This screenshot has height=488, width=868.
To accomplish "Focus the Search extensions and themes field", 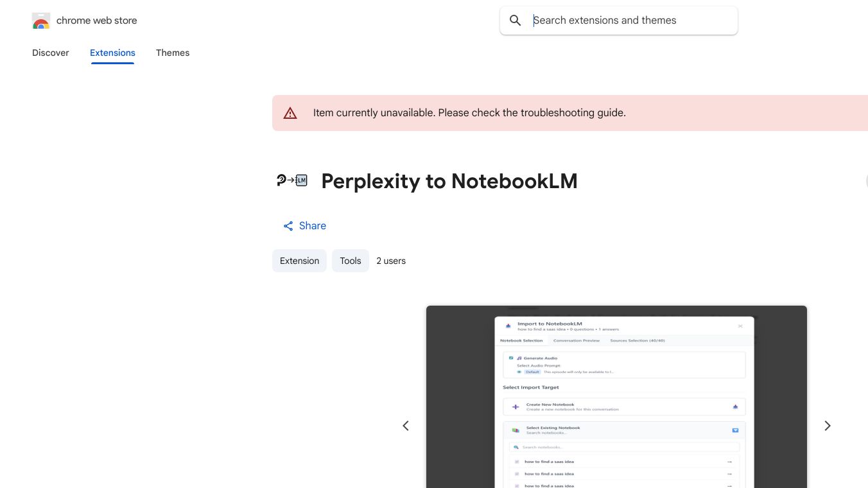I will coord(629,21).
